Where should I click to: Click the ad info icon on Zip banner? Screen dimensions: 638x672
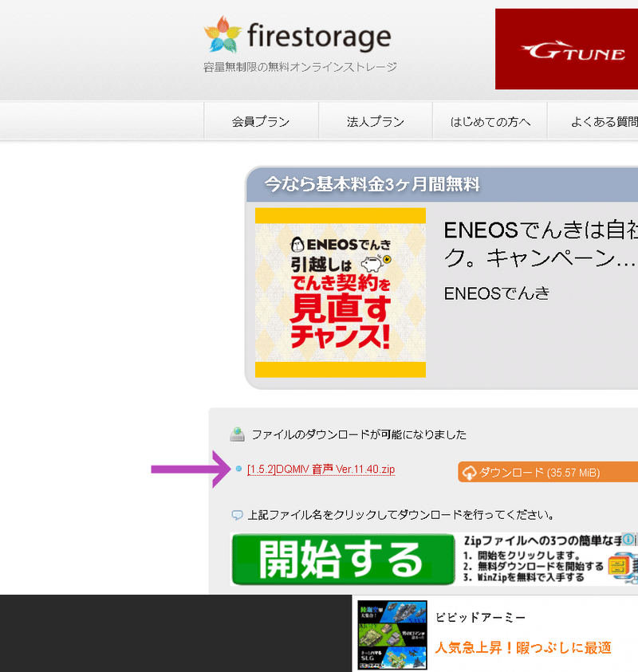point(628,539)
